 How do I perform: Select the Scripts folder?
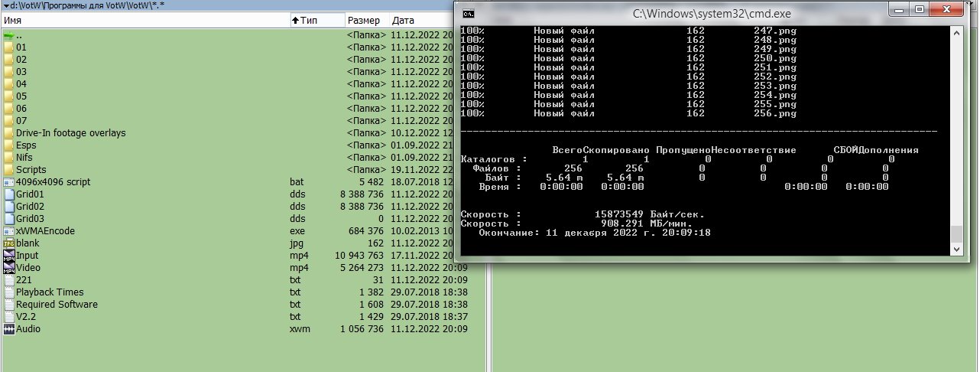[x=31, y=170]
